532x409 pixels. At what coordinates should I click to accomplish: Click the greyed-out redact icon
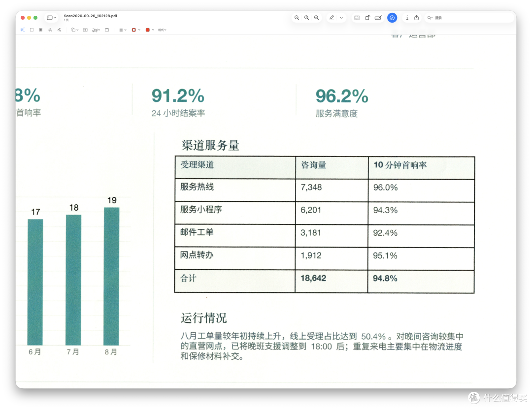(x=357, y=18)
